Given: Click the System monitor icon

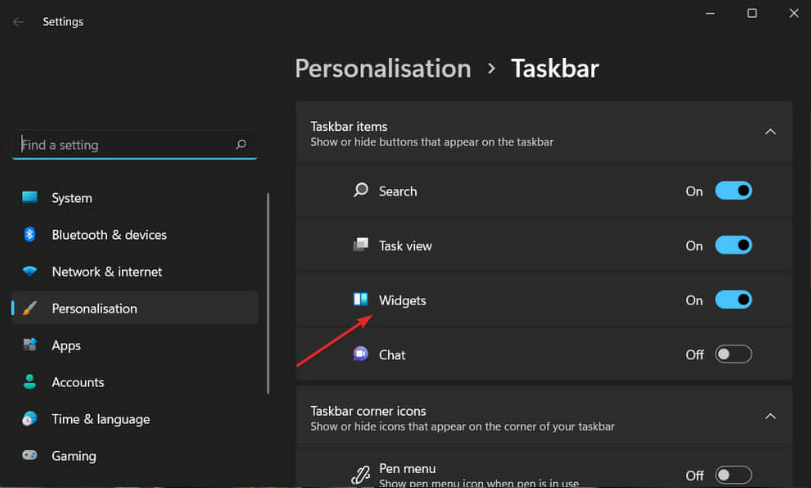Looking at the screenshot, I should (x=30, y=198).
